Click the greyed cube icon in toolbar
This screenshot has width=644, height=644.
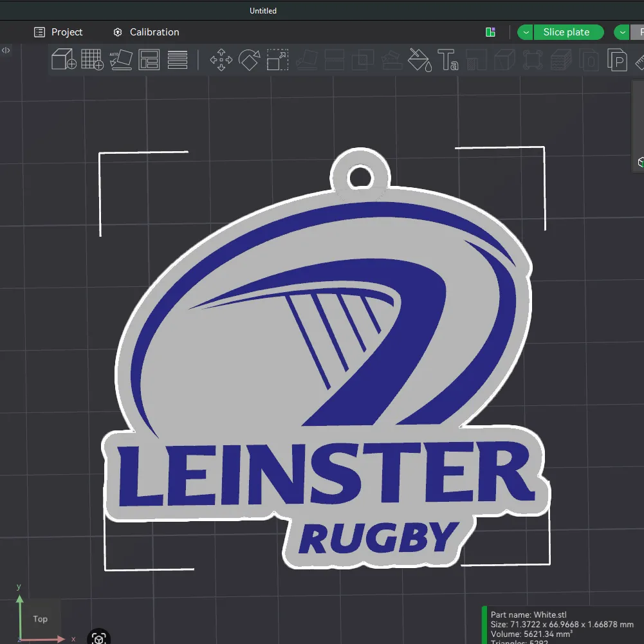tap(505, 60)
